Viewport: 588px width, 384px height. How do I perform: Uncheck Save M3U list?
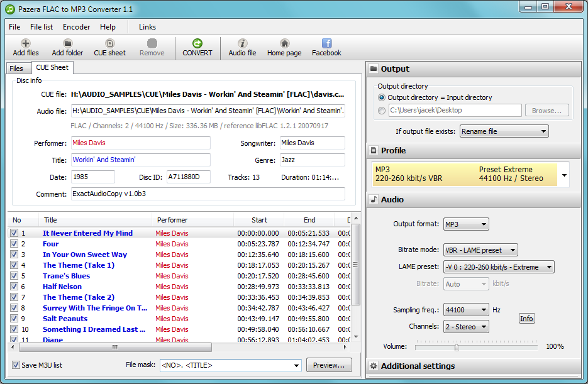click(x=14, y=365)
